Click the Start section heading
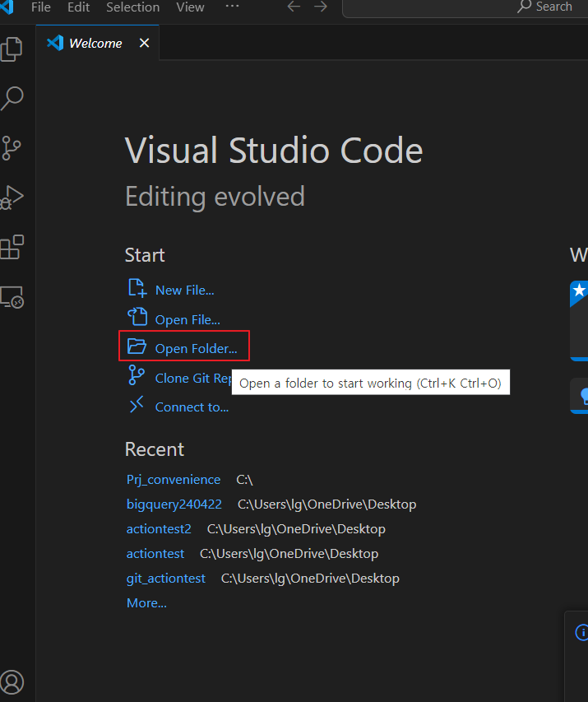 click(145, 255)
